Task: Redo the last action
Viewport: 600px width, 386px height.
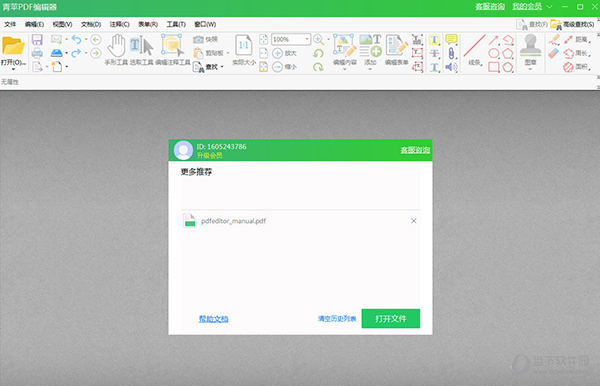Action: pos(76,53)
